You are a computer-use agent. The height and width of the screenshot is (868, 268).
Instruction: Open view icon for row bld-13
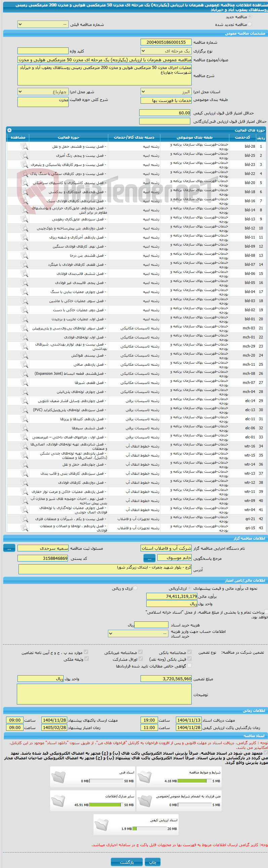pos(24,219)
